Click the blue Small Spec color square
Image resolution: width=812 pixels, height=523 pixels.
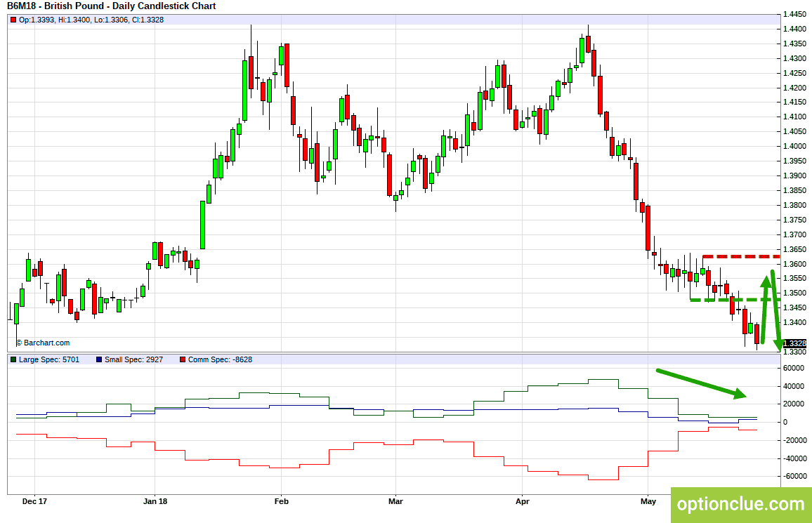pyautogui.click(x=99, y=359)
